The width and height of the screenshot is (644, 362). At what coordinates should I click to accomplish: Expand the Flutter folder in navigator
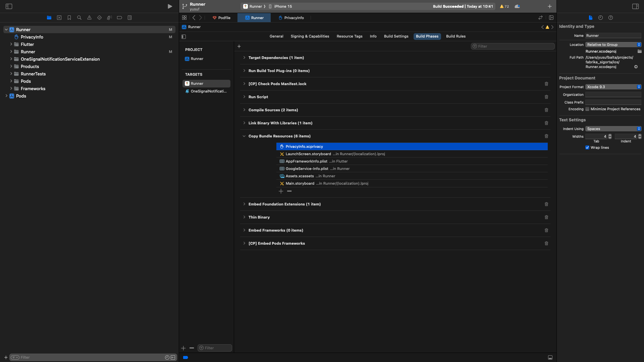(x=11, y=44)
